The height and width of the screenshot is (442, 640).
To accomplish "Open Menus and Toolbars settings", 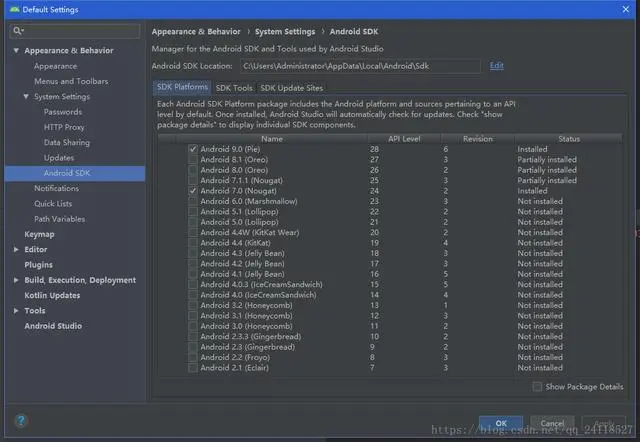I will click(71, 81).
